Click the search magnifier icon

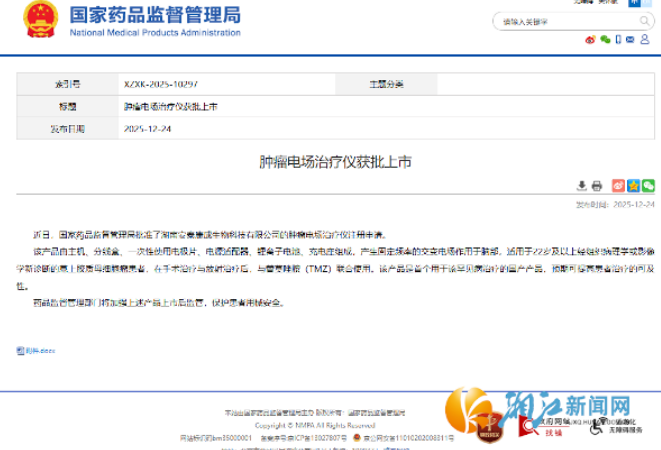(x=642, y=21)
